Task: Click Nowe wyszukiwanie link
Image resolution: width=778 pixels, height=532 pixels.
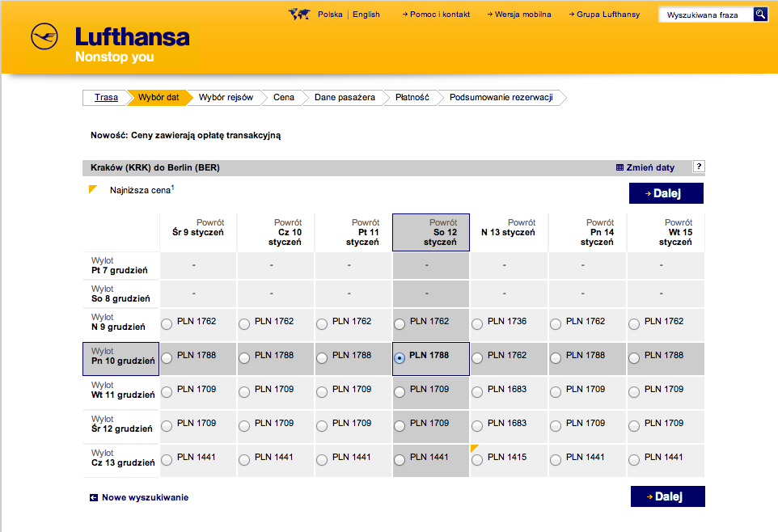Action: pos(145,497)
